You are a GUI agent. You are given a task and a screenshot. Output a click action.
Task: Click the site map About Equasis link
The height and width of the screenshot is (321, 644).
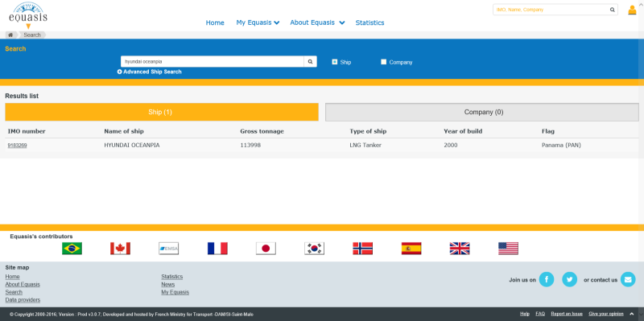coord(23,285)
